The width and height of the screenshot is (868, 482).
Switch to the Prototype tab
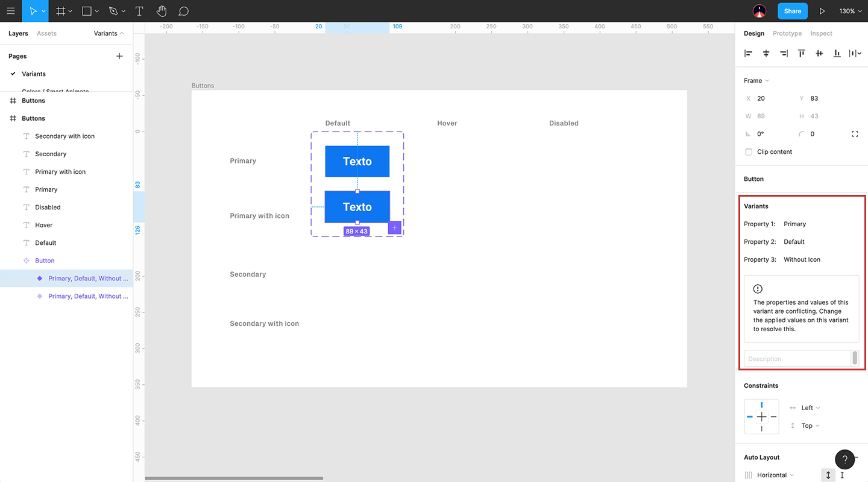[x=787, y=33]
